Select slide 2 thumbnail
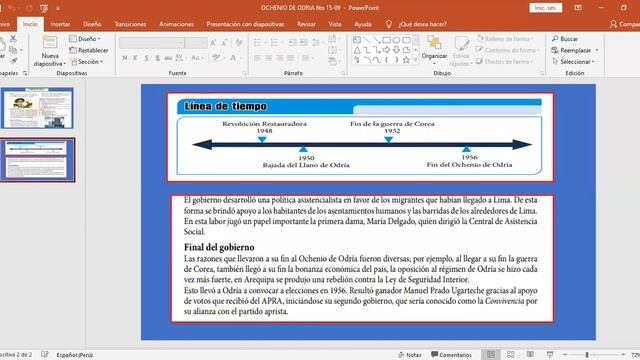 pyautogui.click(x=38, y=160)
